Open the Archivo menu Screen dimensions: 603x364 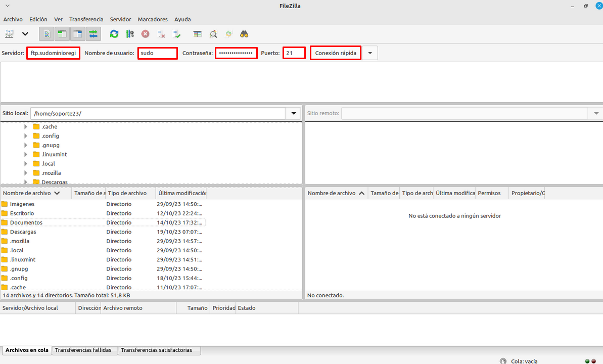13,19
